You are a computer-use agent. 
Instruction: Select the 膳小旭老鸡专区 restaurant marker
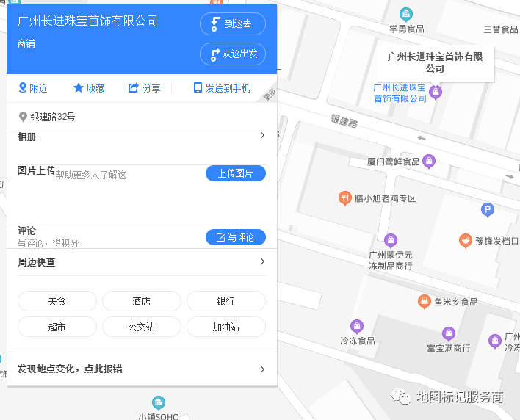(344, 198)
